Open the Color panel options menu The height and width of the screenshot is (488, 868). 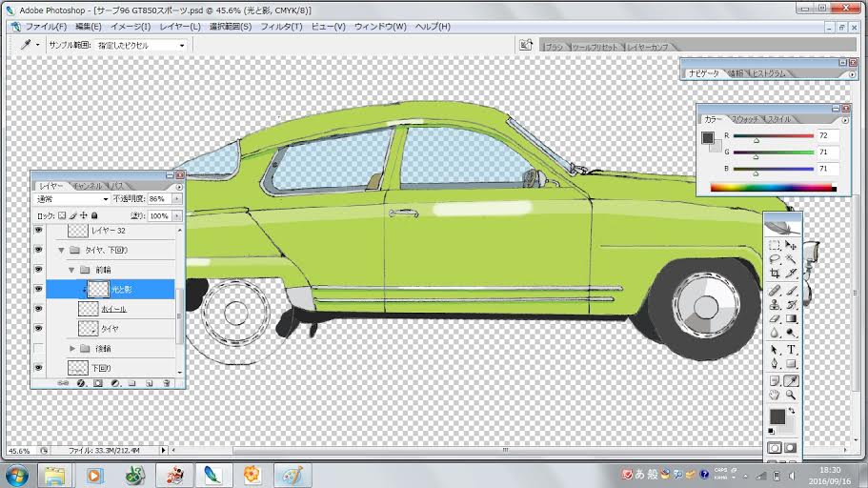point(845,120)
